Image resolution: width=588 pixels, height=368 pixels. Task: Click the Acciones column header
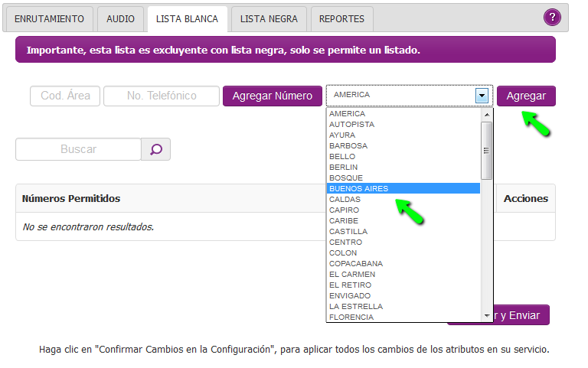tap(526, 199)
